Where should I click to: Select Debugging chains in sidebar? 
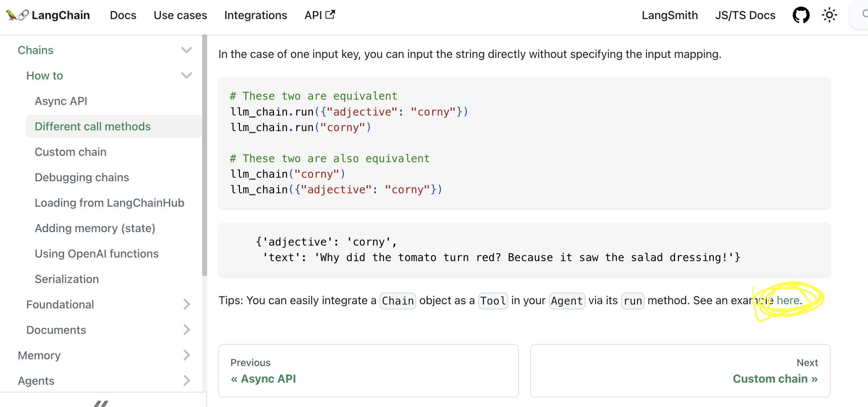[x=82, y=177]
